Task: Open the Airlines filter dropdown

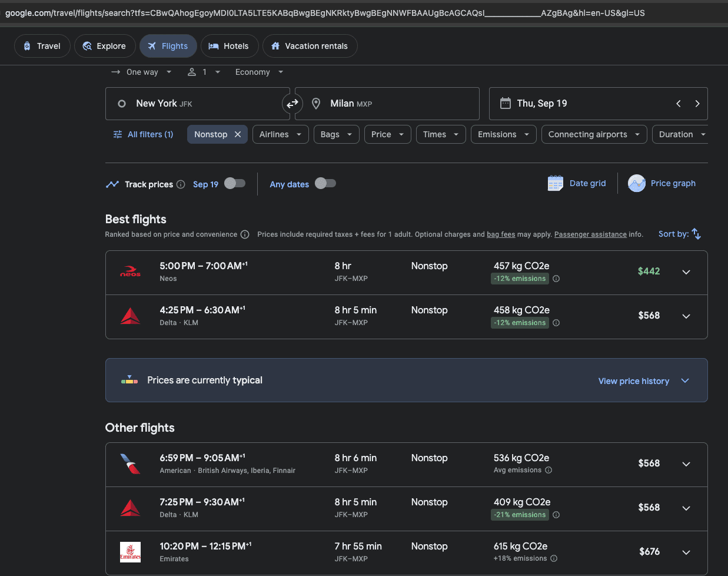Action: (281, 134)
